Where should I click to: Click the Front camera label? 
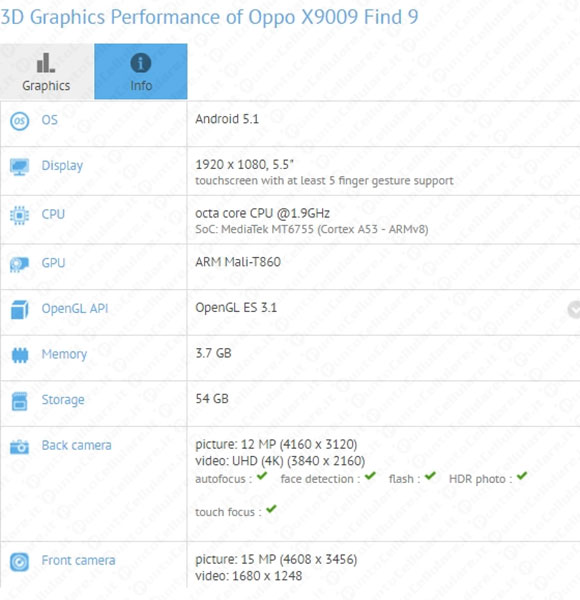click(78, 561)
